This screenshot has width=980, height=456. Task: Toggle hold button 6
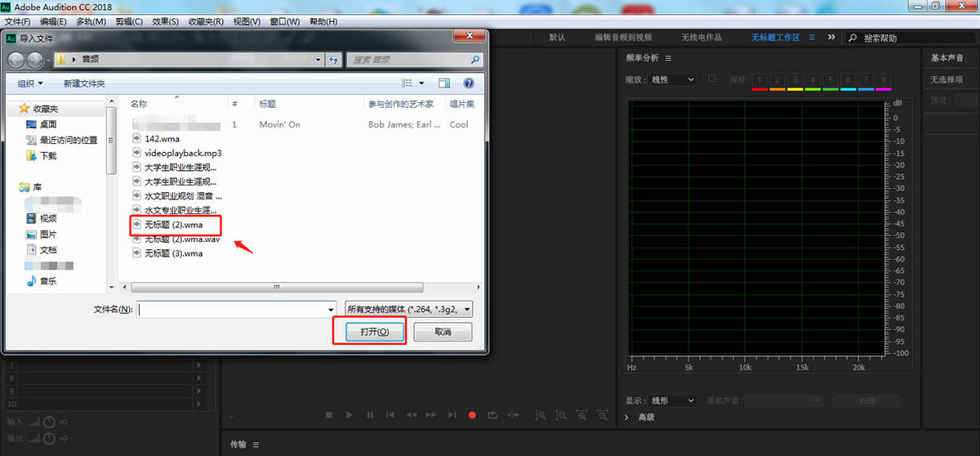coord(848,79)
